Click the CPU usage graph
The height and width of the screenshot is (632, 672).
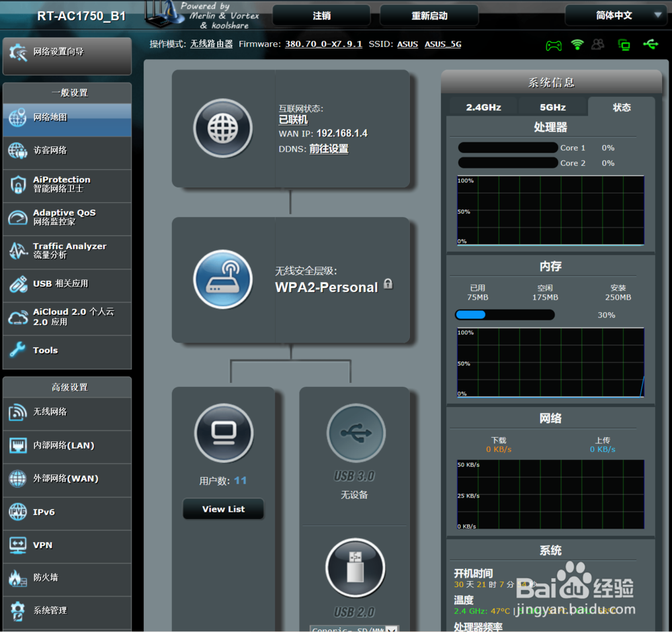550,210
